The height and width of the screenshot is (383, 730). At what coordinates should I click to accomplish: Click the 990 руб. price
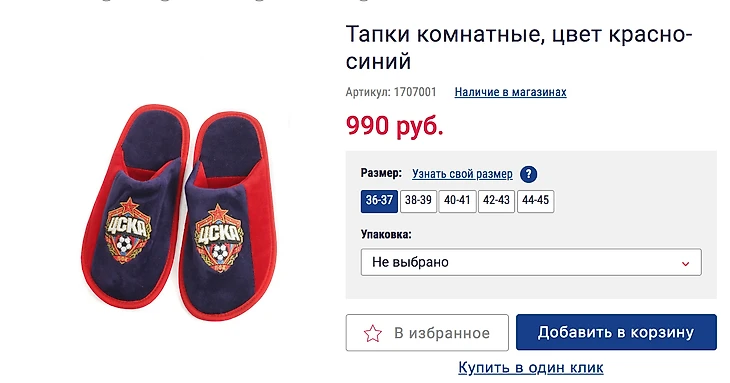click(394, 125)
